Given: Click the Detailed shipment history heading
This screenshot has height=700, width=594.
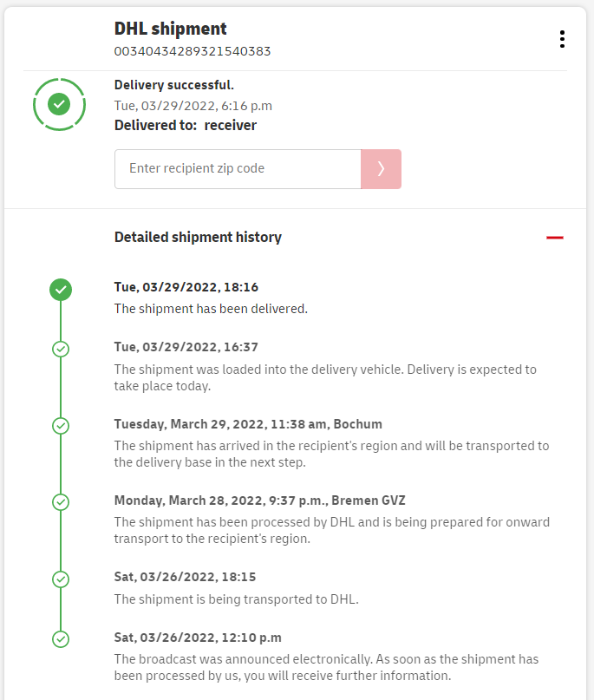Looking at the screenshot, I should click(198, 237).
